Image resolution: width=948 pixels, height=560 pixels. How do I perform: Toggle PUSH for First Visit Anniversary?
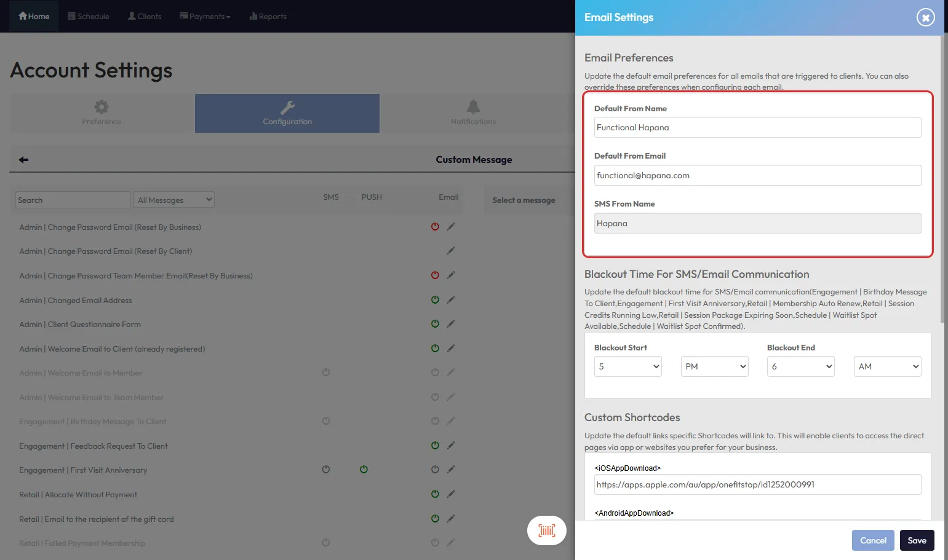(364, 470)
